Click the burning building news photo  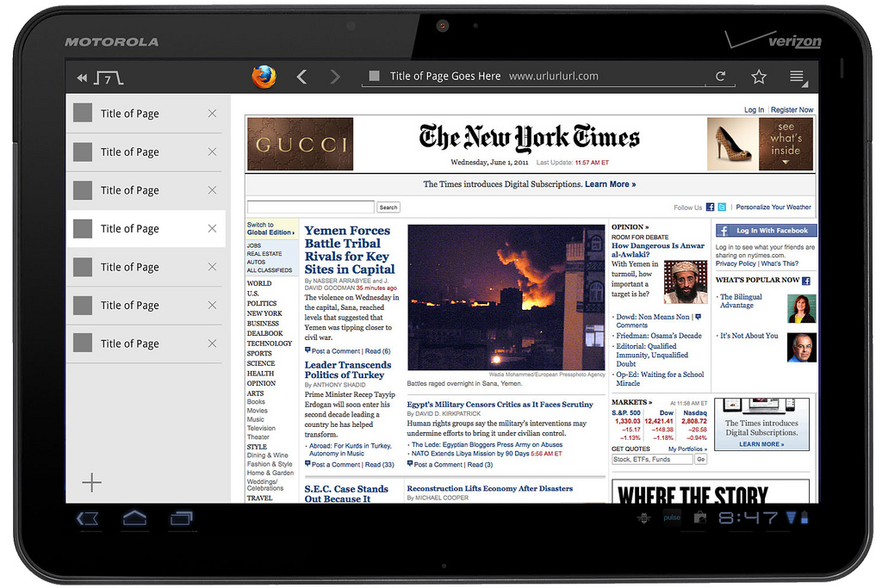tap(506, 297)
